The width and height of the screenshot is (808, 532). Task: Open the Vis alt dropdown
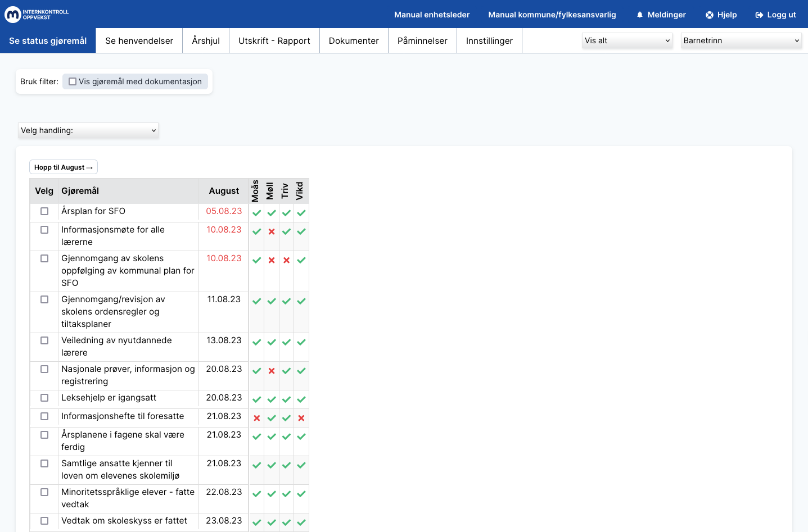point(627,40)
